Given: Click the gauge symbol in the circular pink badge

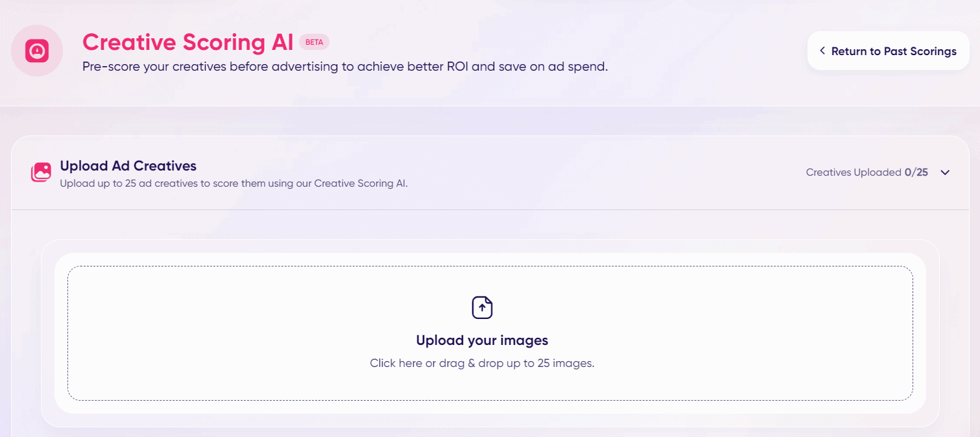Looking at the screenshot, I should (x=37, y=50).
